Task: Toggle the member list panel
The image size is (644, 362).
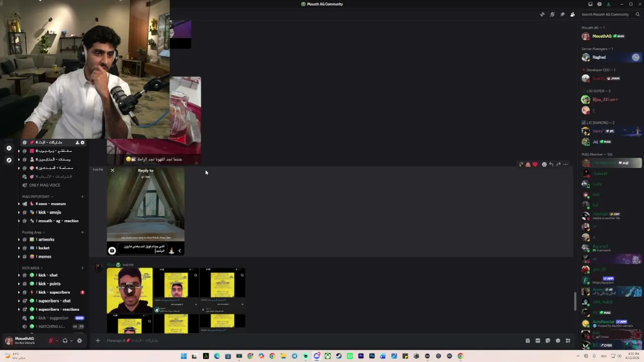Action: (x=573, y=14)
